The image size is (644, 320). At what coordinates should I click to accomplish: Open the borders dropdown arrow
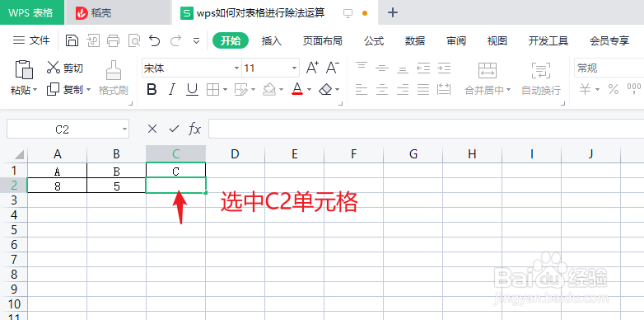(225, 89)
